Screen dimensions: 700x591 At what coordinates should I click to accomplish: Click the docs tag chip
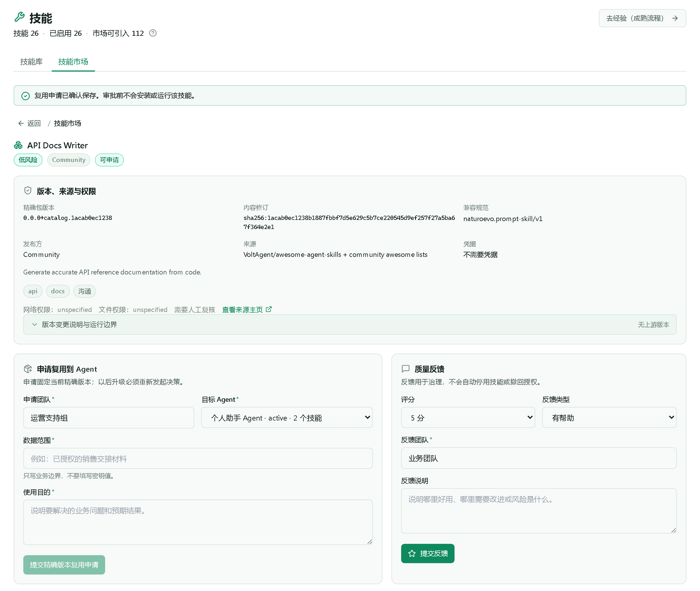[x=58, y=291]
